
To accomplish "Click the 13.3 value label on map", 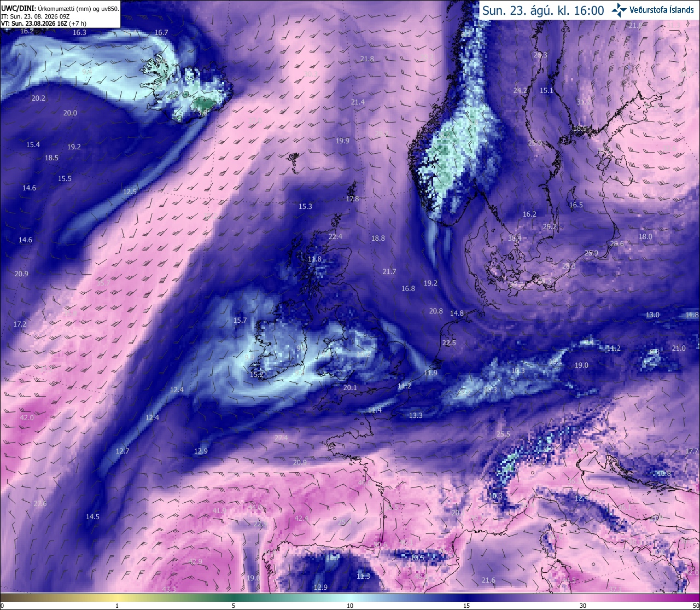I will pos(416,415).
